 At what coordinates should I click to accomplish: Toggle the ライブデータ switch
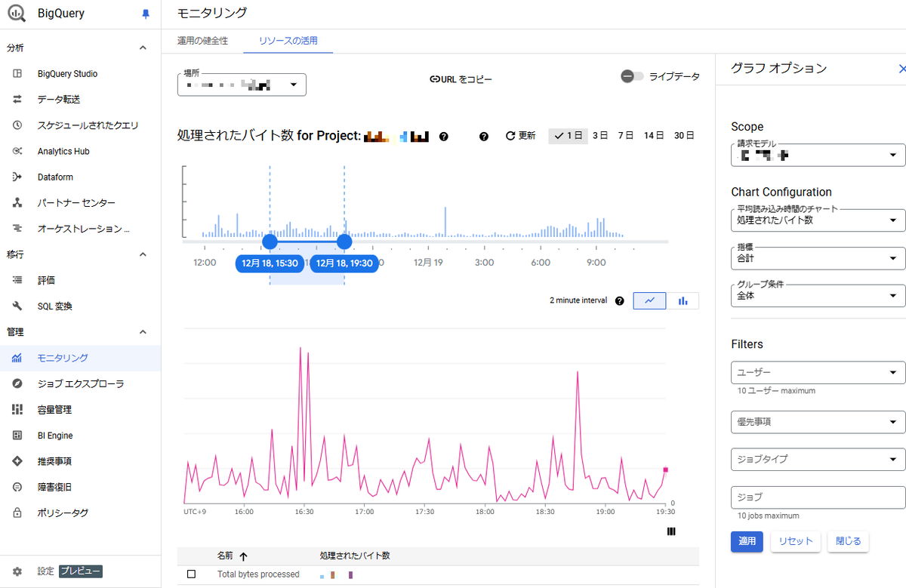[633, 76]
